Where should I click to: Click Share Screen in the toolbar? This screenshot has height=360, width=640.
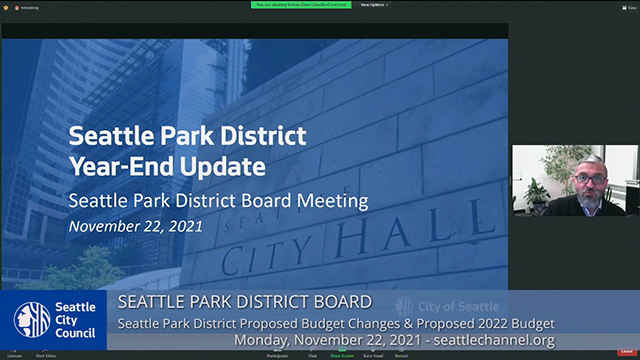point(342,354)
